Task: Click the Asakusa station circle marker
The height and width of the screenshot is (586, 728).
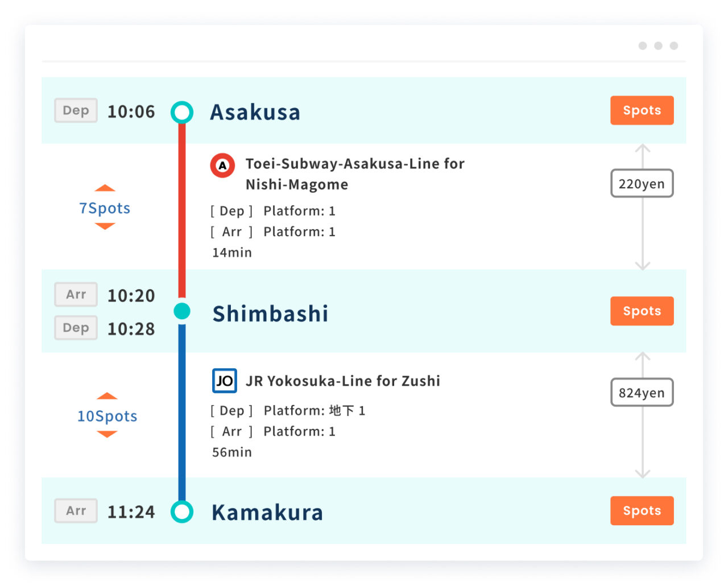Action: click(182, 112)
